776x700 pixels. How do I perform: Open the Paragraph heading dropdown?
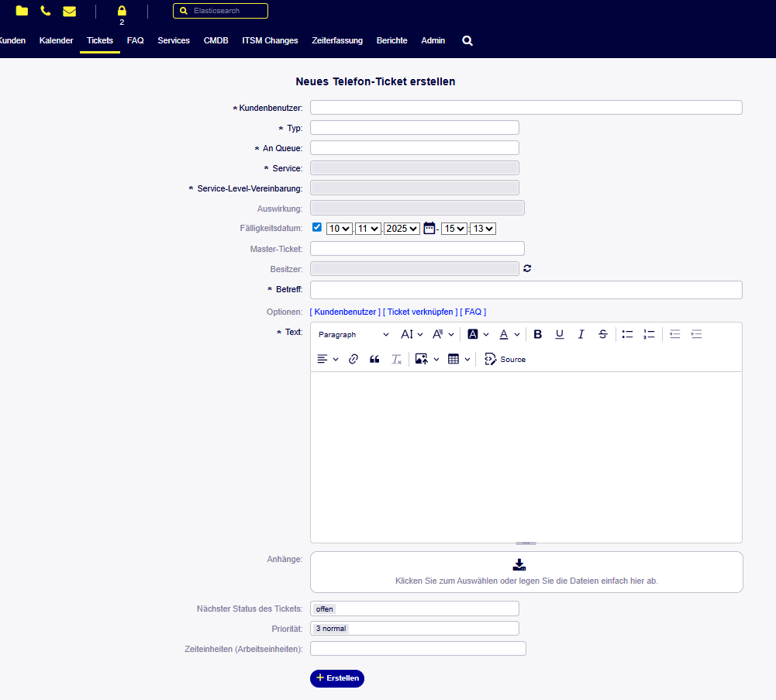(x=354, y=334)
